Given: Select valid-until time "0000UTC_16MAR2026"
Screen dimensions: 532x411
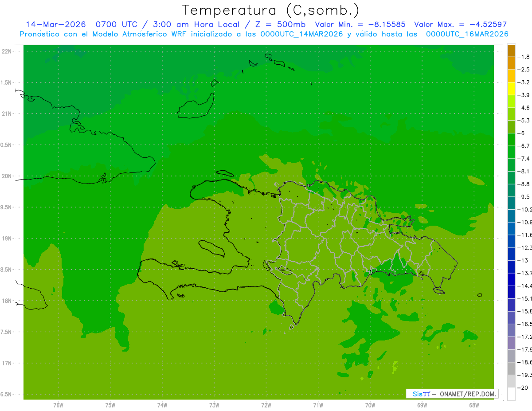Looking at the screenshot, I should [467, 34].
